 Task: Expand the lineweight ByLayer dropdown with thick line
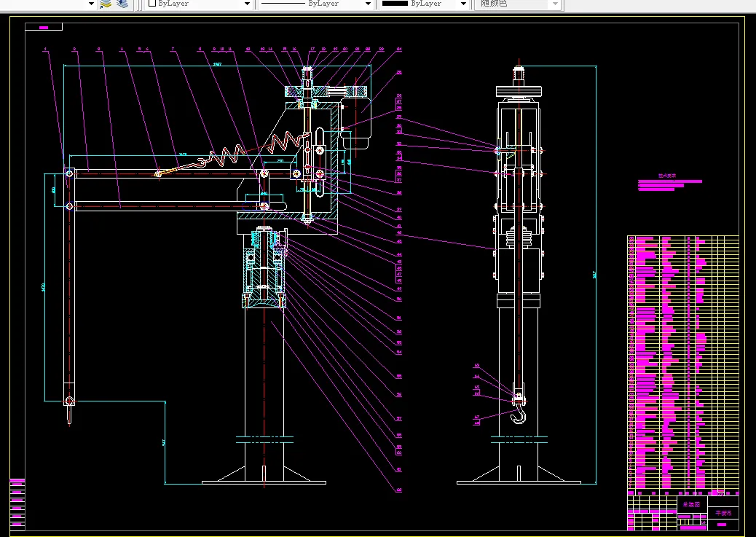click(x=462, y=4)
